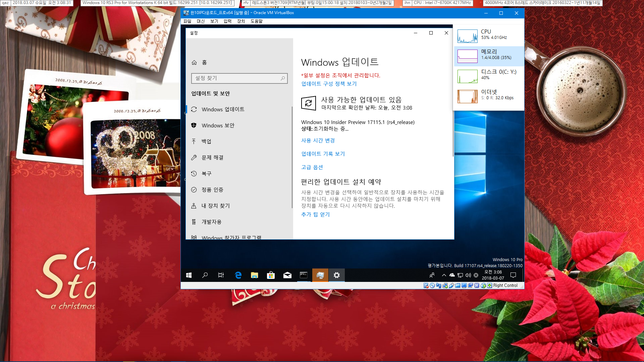Open the 입력 menu in VirtualBox
This screenshot has height=362, width=644.
click(227, 21)
